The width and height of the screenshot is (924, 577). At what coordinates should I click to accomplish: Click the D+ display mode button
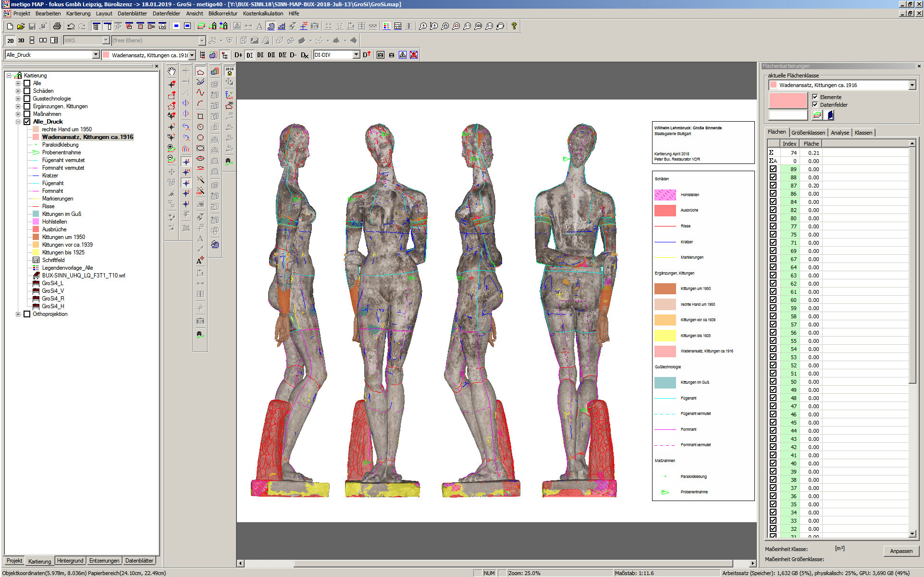[x=238, y=55]
